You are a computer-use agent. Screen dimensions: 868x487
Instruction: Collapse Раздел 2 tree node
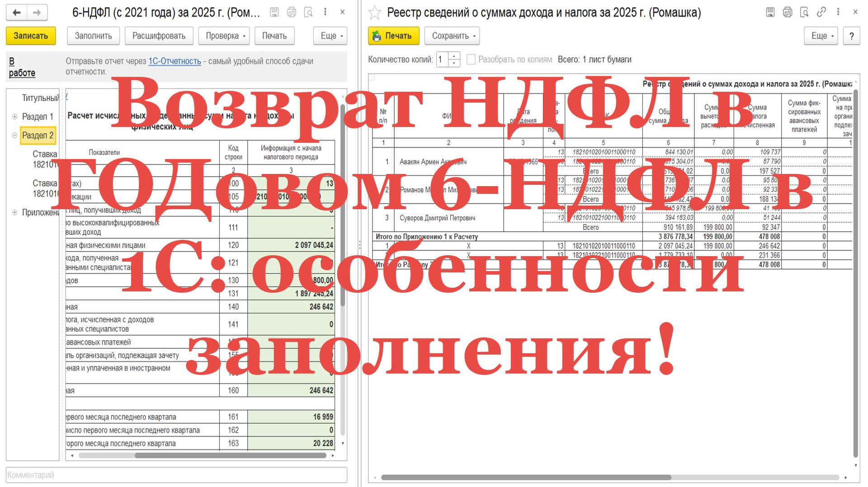click(x=14, y=135)
